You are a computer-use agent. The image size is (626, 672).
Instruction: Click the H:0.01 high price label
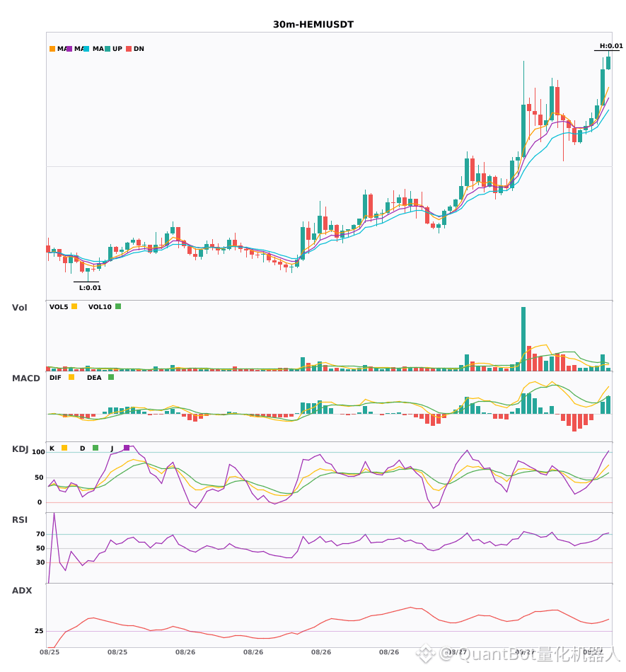click(611, 46)
